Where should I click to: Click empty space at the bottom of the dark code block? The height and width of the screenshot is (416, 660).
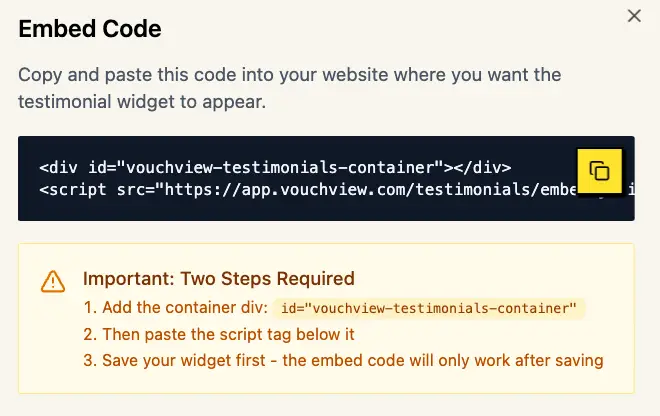point(300,210)
